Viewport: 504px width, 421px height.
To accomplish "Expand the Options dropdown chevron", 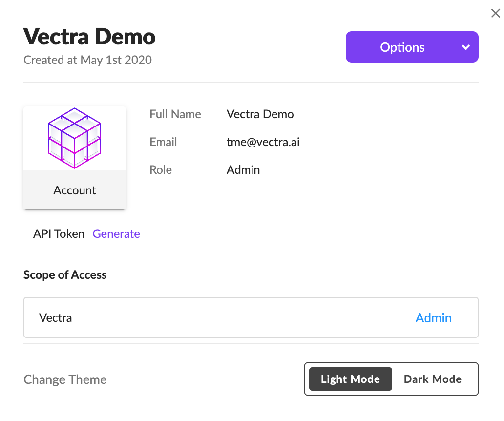I will 466,47.
